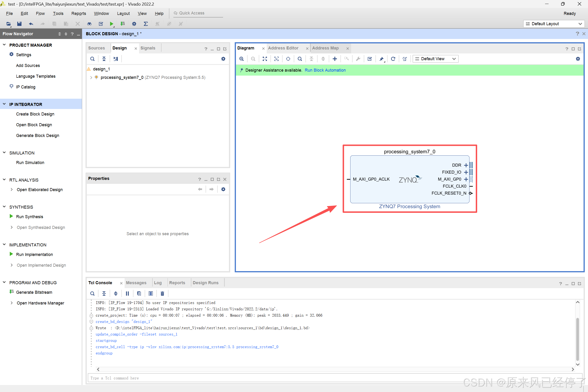The height and width of the screenshot is (392, 588).
Task: Click Zoom Fit icon in Diagram toolbar
Action: [x=265, y=59]
